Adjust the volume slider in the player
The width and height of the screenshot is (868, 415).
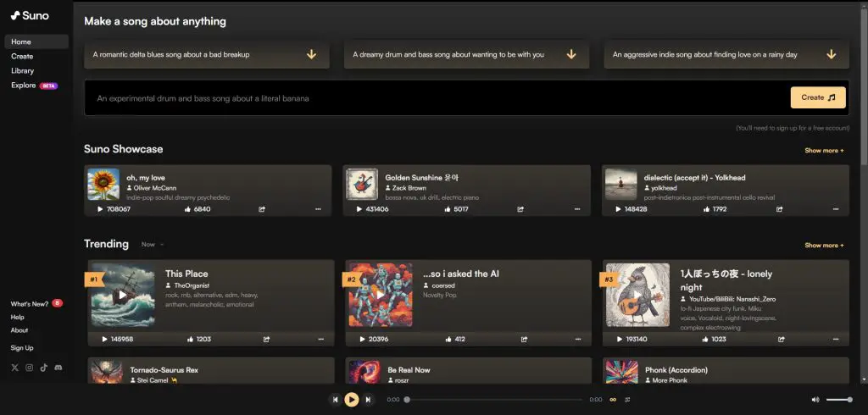click(839, 400)
